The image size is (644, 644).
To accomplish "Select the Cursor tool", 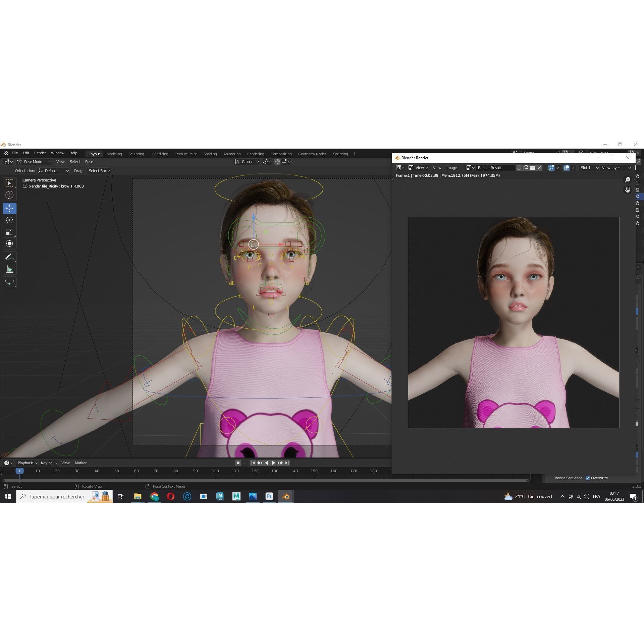I will pyautogui.click(x=9, y=195).
